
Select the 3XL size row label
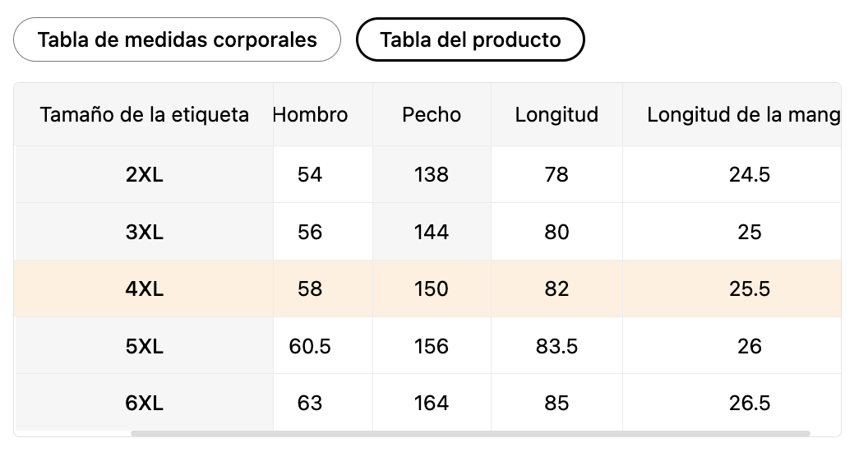[x=145, y=232]
